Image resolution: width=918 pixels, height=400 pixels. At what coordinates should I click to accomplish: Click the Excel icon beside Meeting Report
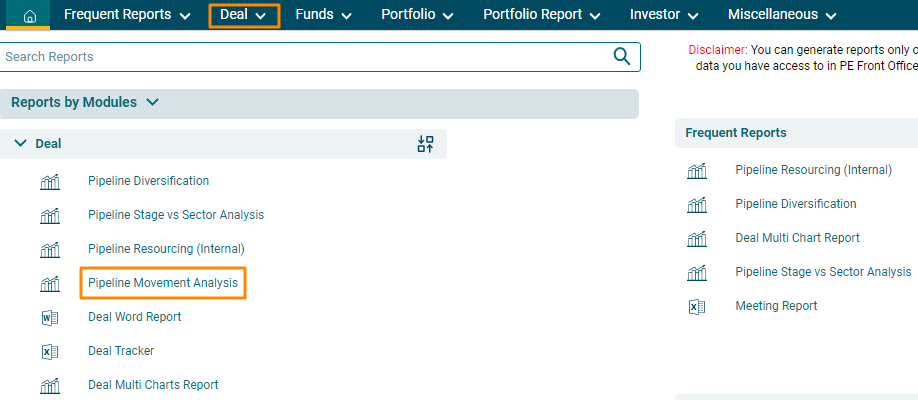point(697,306)
